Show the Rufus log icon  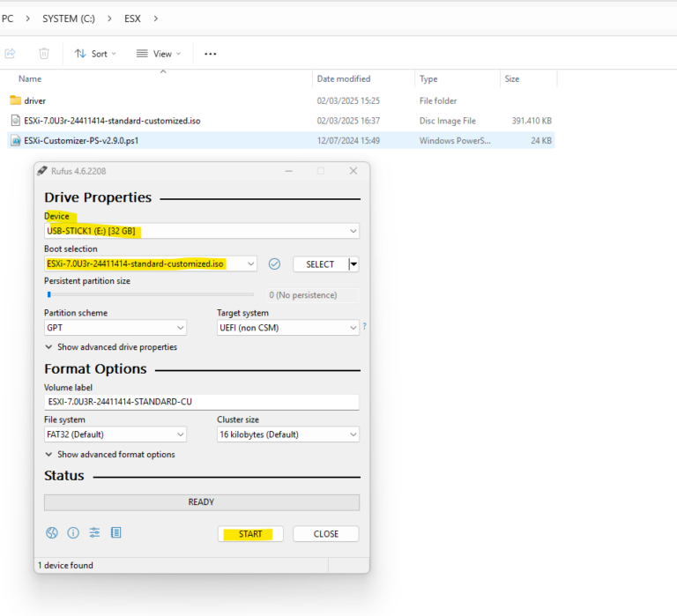pyautogui.click(x=115, y=533)
